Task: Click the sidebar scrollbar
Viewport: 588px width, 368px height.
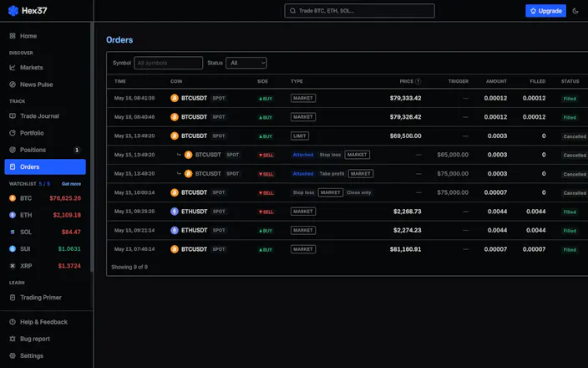Action: tap(92, 146)
